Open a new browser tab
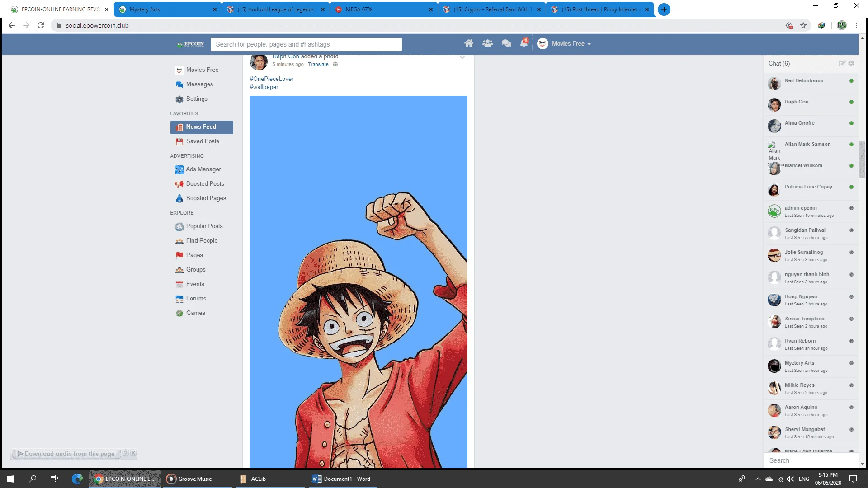This screenshot has width=868, height=488. pos(664,9)
